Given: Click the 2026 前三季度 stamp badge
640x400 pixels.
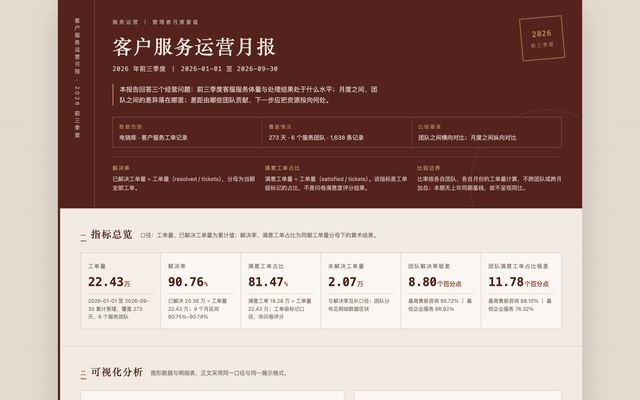Looking at the screenshot, I should pyautogui.click(x=542, y=38).
